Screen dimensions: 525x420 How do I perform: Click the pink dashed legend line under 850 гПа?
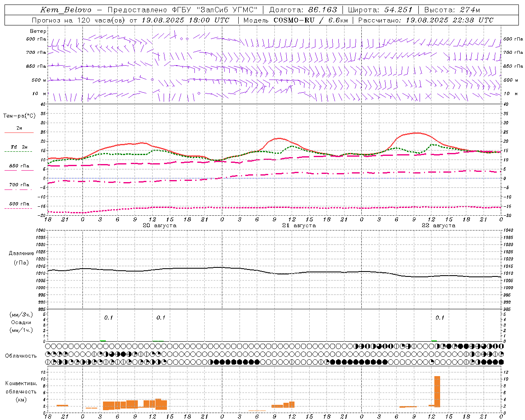[19, 170]
